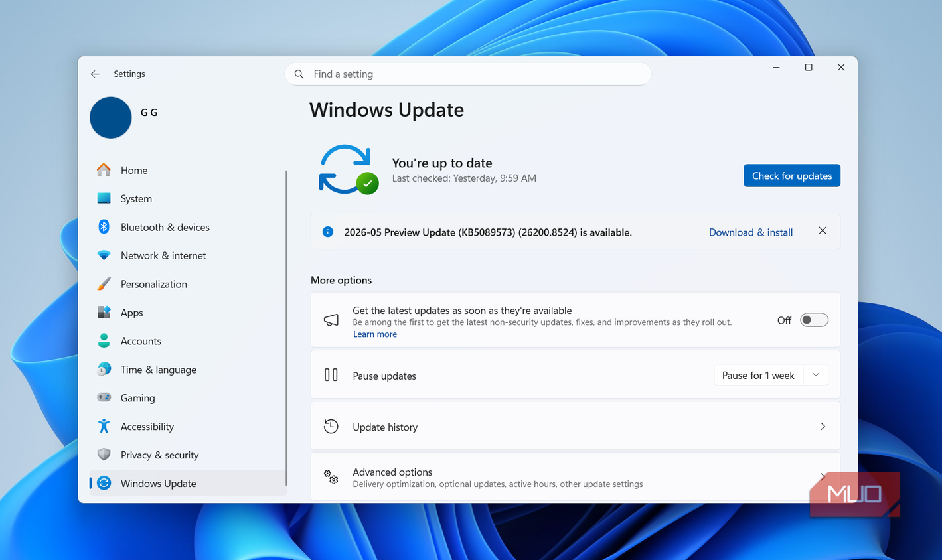
Task: Expand Update history chevron
Action: pyautogui.click(x=823, y=427)
